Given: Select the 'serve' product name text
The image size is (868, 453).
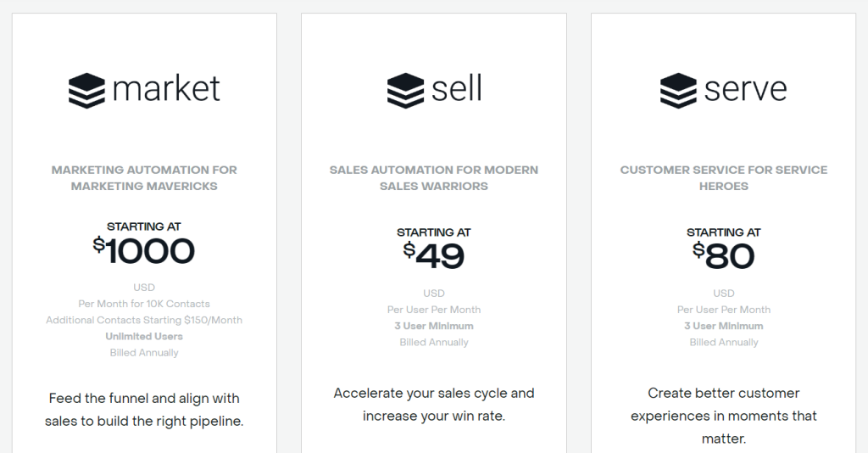Looking at the screenshot, I should (x=745, y=90).
